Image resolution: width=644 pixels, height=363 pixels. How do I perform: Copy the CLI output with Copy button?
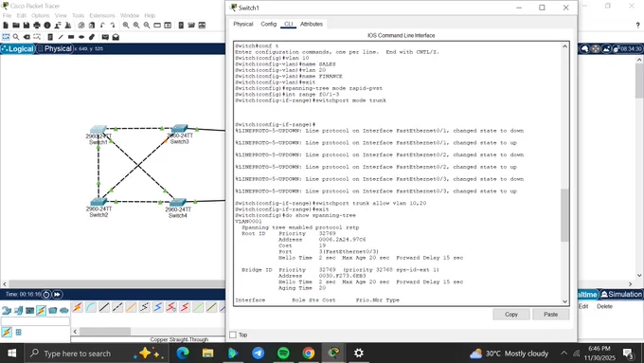pos(511,315)
